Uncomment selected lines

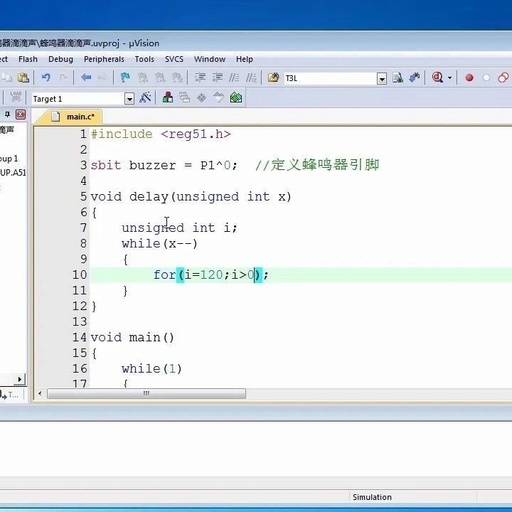[x=251, y=78]
